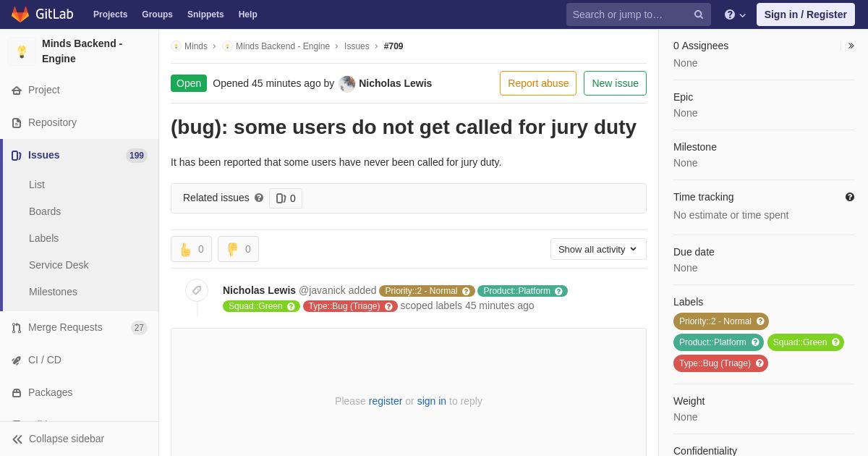
Task: Click the label-added activity icon
Action: point(197,290)
